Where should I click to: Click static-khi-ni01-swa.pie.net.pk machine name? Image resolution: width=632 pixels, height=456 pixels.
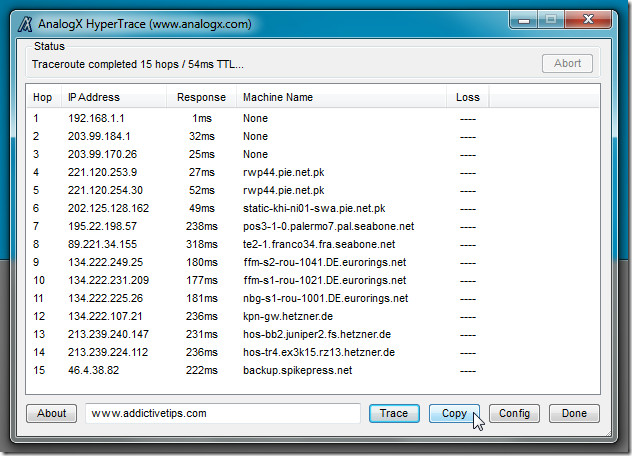point(314,208)
